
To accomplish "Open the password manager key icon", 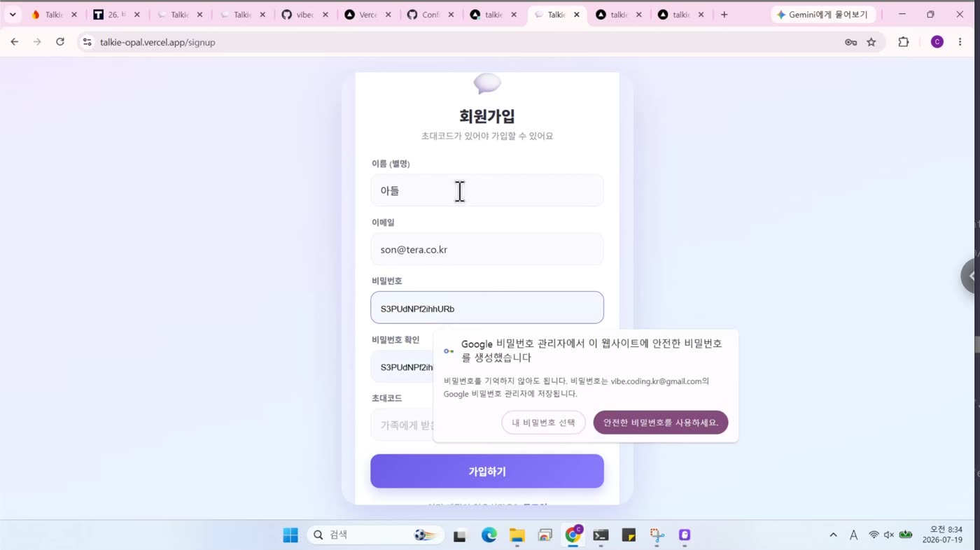I will click(850, 42).
